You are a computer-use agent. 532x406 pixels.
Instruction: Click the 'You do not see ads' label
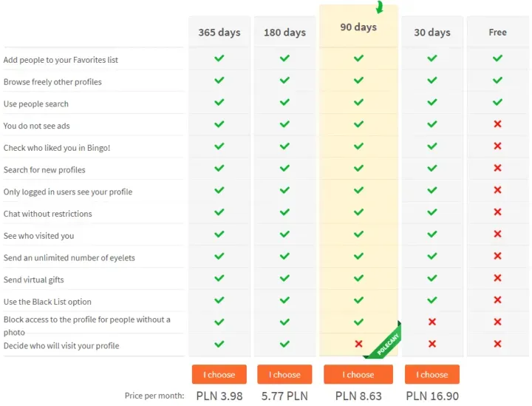point(36,126)
